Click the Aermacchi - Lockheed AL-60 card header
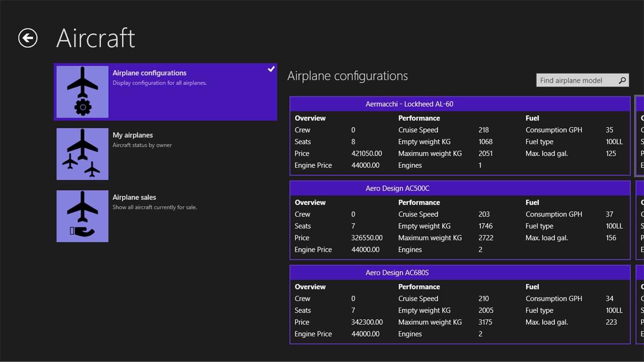This screenshot has width=644, height=362. pyautogui.click(x=408, y=103)
